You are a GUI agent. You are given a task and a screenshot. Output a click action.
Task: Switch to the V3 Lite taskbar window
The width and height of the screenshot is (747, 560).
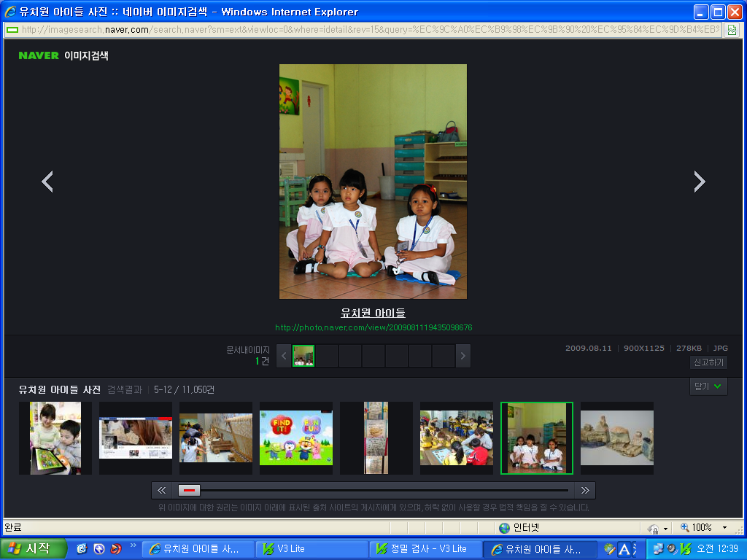click(x=312, y=548)
